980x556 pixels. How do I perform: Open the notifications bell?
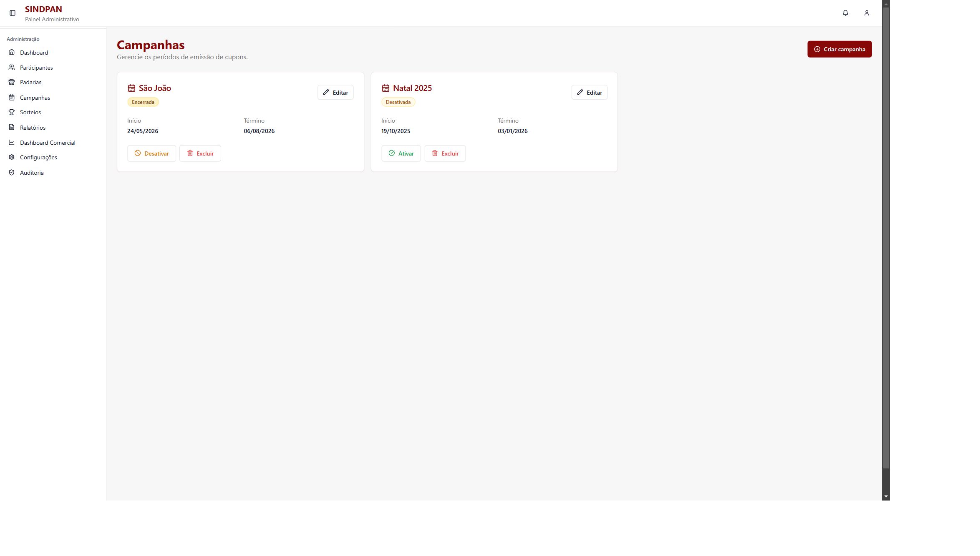[845, 13]
